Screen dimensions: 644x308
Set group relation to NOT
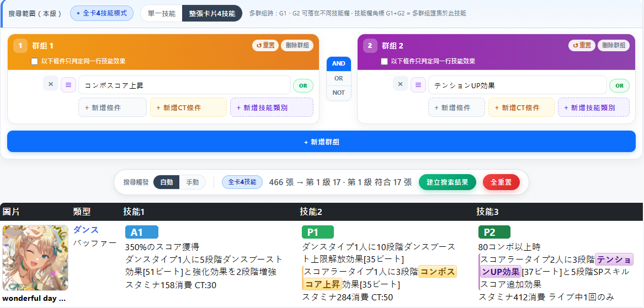pyautogui.click(x=339, y=93)
